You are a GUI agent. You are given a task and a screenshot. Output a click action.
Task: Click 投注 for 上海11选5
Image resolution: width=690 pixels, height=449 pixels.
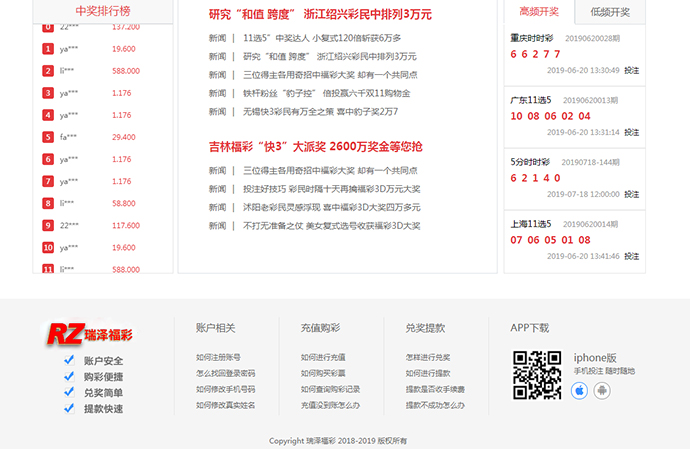click(x=631, y=256)
